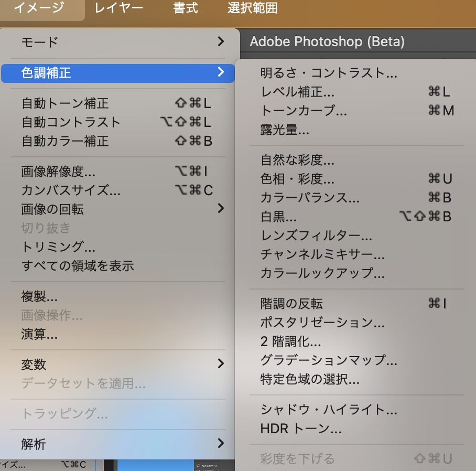Apply 階調の反転 to the image
The image size is (476, 471).
click(x=291, y=304)
